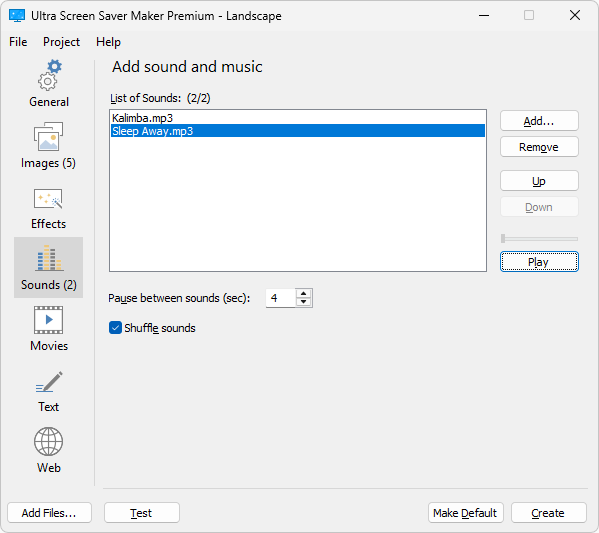Image resolution: width=599 pixels, height=533 pixels.
Task: Click the pause between sounds input field
Action: tap(281, 298)
